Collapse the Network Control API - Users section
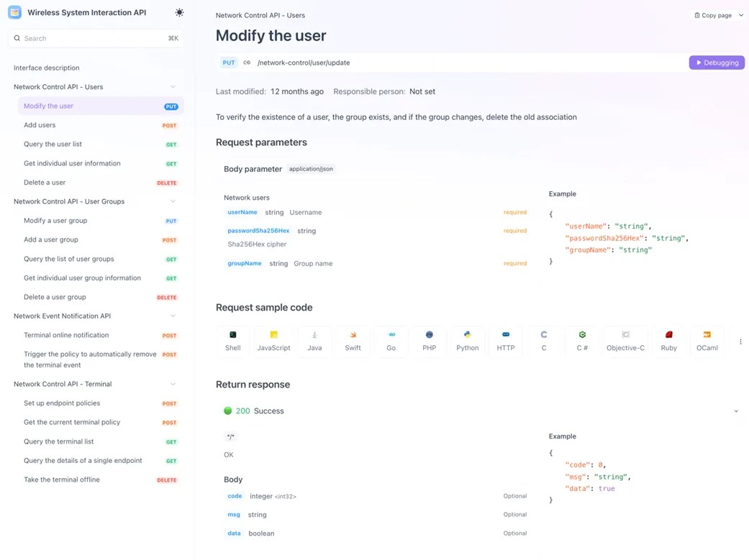This screenshot has height=560, width=749. (x=173, y=87)
